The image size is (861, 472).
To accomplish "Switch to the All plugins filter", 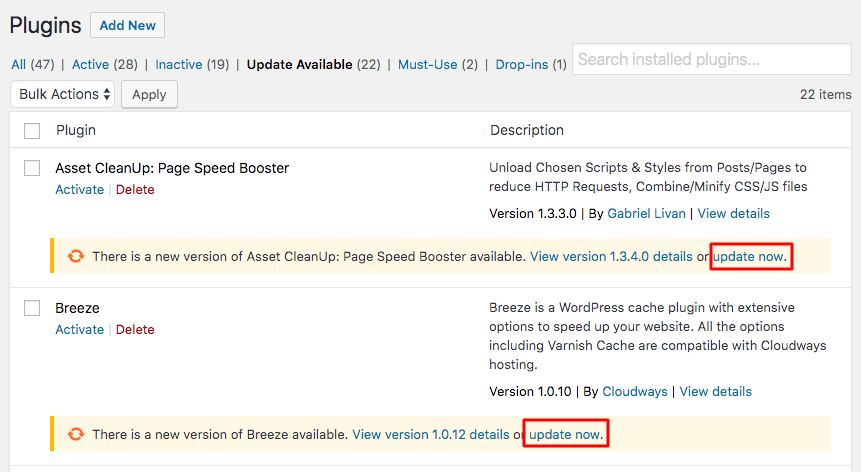I will click(19, 64).
